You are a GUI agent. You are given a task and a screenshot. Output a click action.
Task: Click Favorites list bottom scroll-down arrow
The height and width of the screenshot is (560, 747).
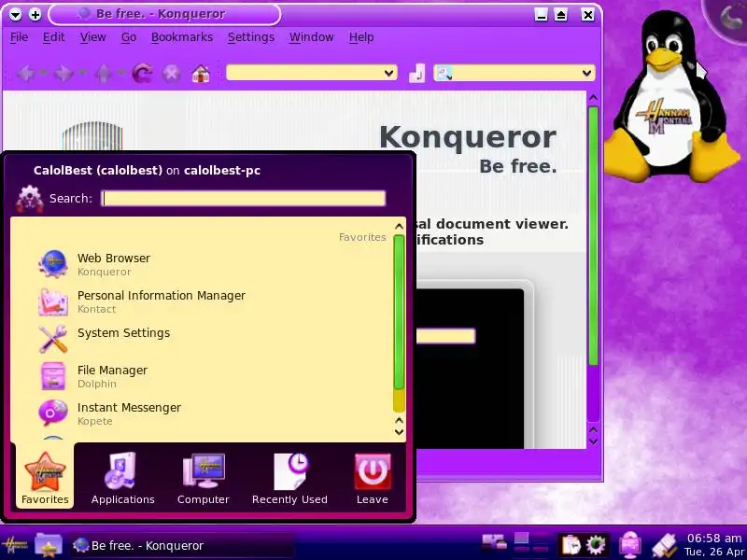coord(400,432)
